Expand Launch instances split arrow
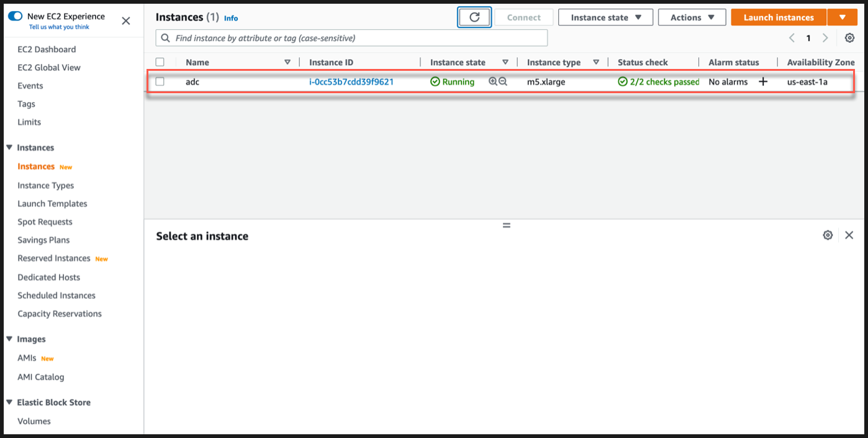This screenshot has height=438, width=868. click(x=843, y=17)
